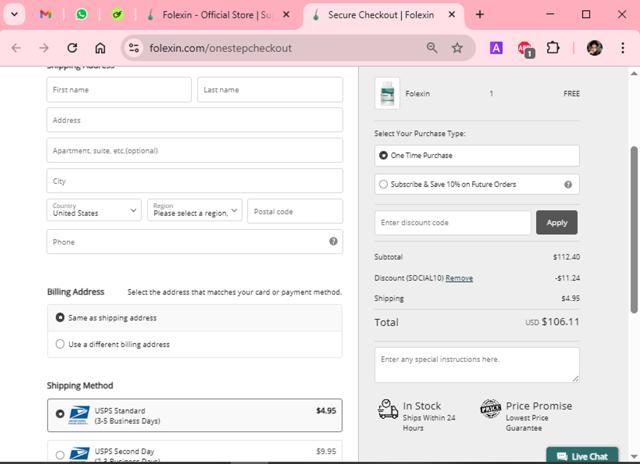Image resolution: width=640 pixels, height=464 pixels.
Task: Choose USPS Second Day shipping method
Action: (195, 452)
